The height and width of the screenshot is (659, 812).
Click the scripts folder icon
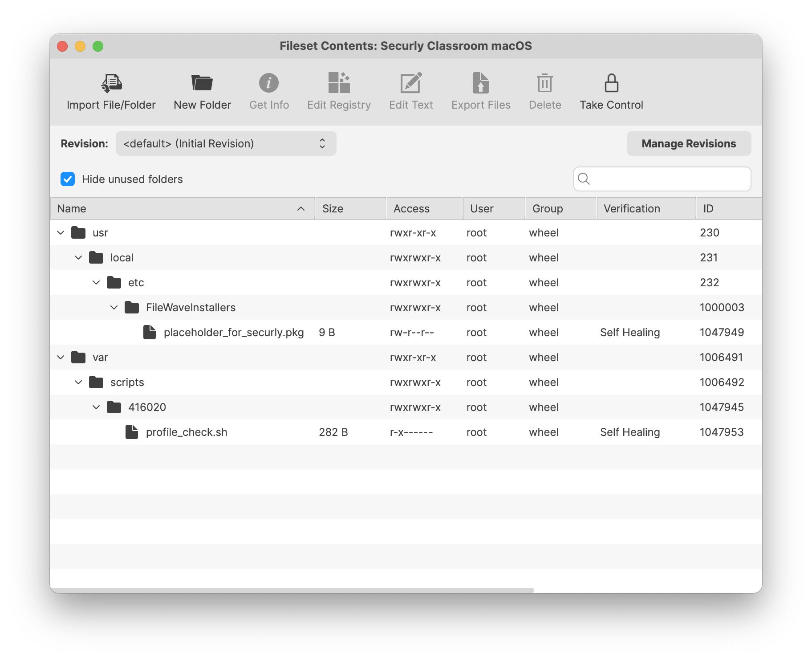point(96,382)
